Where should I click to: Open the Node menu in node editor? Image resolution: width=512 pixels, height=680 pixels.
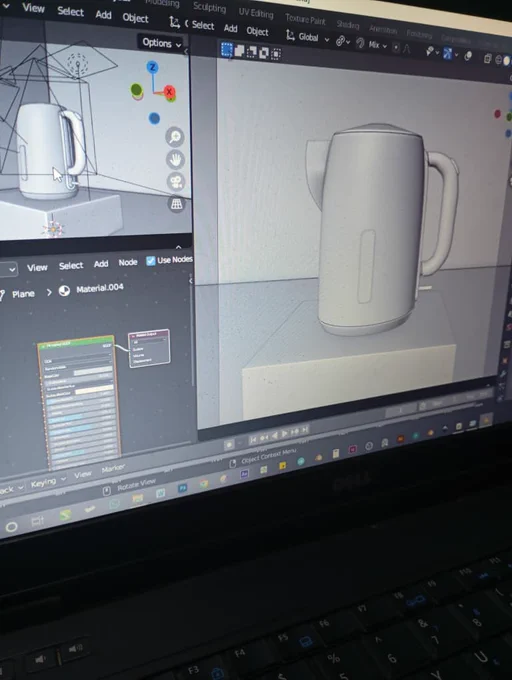[128, 262]
